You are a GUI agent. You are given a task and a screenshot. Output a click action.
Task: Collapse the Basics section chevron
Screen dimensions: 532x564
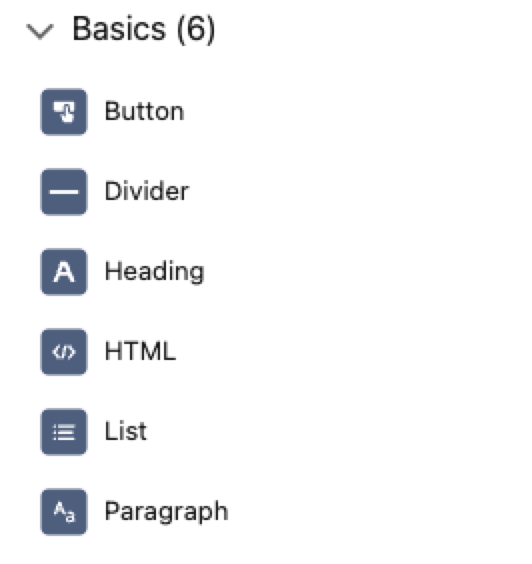click(40, 31)
